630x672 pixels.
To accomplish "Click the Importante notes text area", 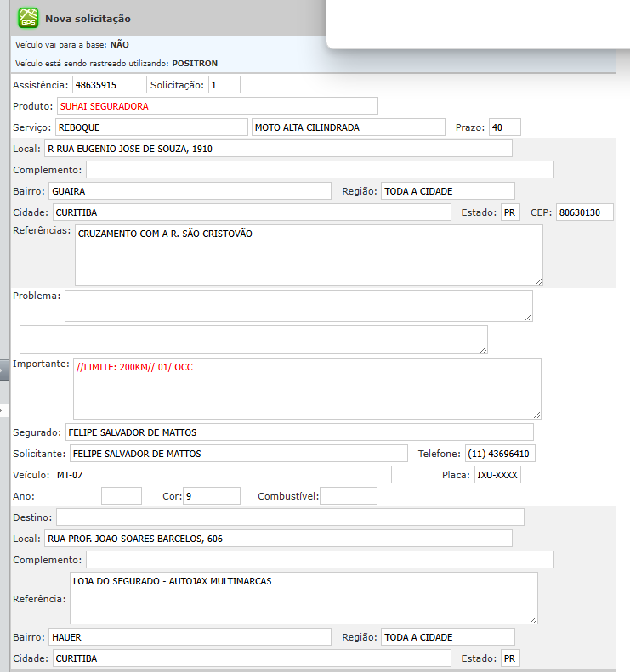I will point(306,387).
